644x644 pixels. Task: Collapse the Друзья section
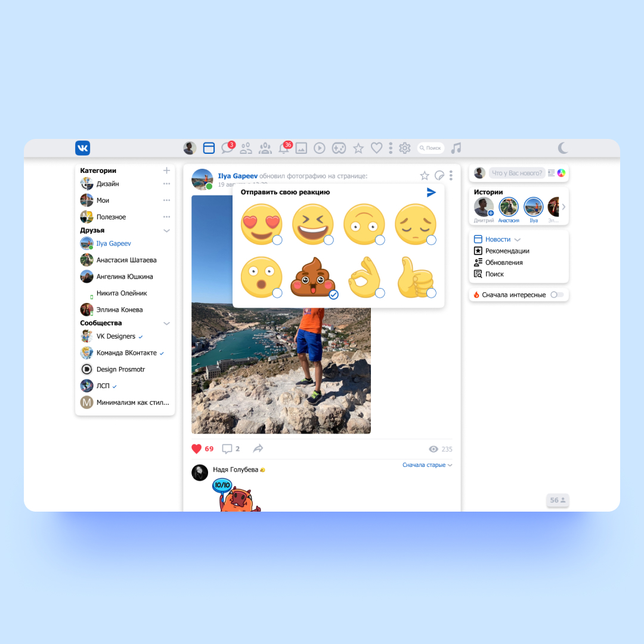(166, 230)
